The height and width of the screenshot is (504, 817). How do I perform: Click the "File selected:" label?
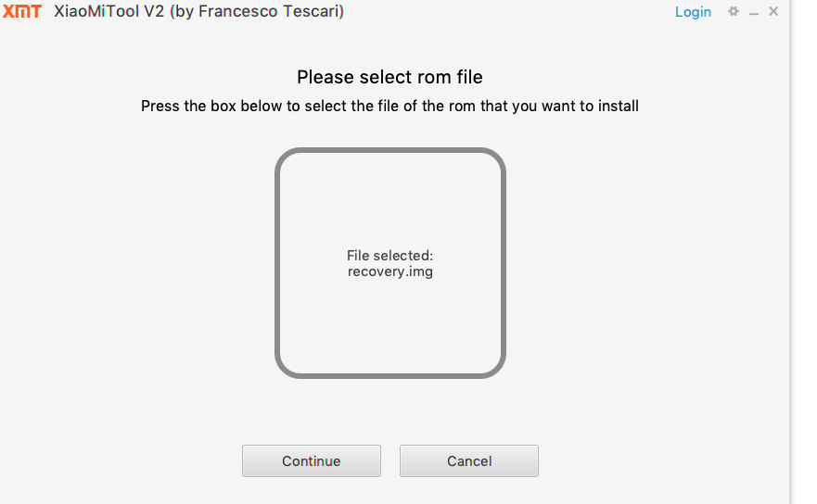(x=389, y=256)
